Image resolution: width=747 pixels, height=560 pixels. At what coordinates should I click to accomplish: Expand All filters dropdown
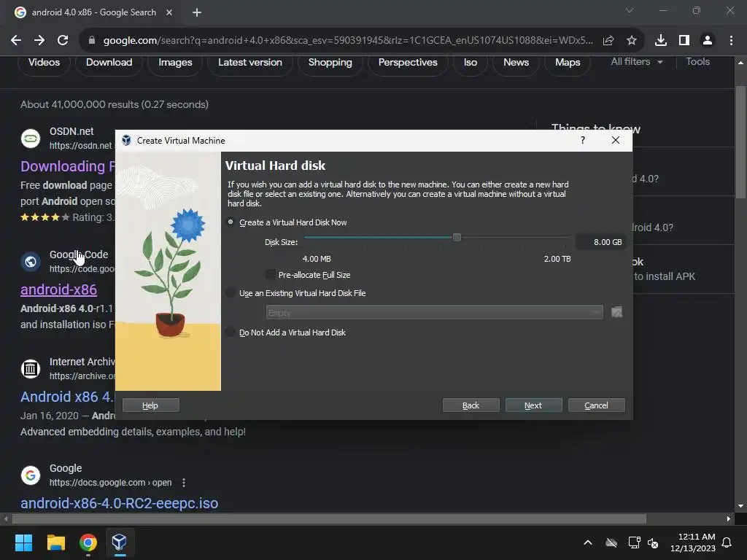[636, 62]
